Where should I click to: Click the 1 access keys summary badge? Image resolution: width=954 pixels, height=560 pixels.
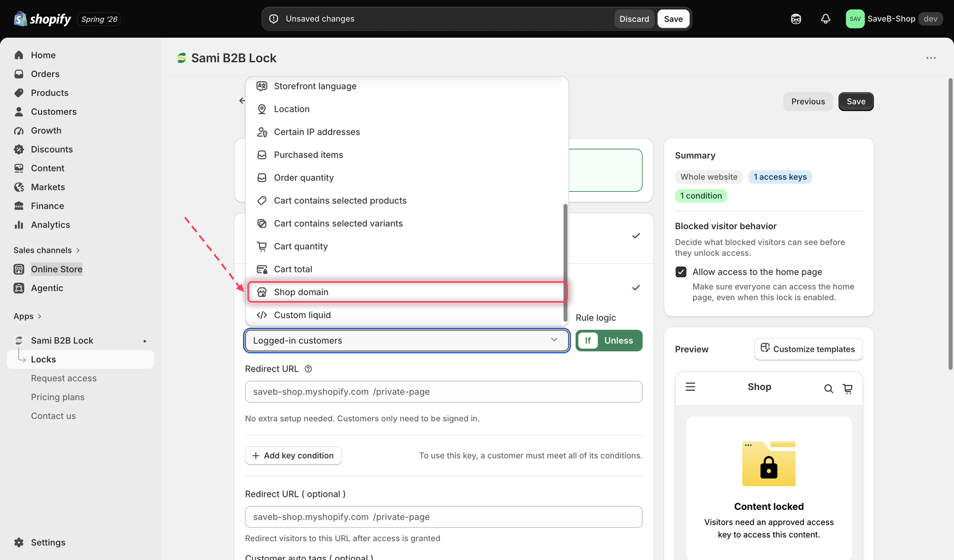tap(780, 177)
